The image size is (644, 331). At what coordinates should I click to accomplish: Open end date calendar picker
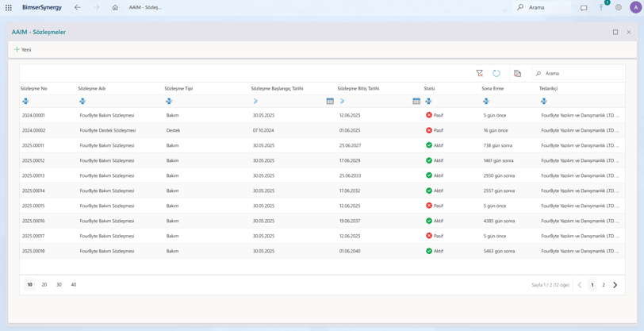(x=416, y=101)
